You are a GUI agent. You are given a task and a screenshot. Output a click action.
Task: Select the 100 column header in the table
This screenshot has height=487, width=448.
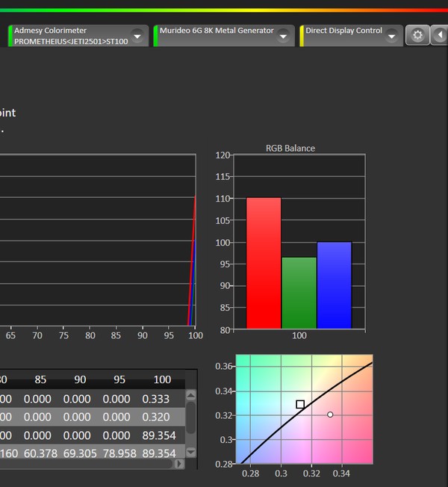click(x=162, y=379)
